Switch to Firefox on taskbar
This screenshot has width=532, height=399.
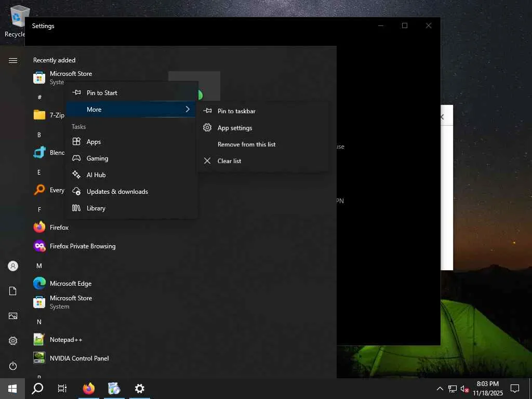[89, 389]
